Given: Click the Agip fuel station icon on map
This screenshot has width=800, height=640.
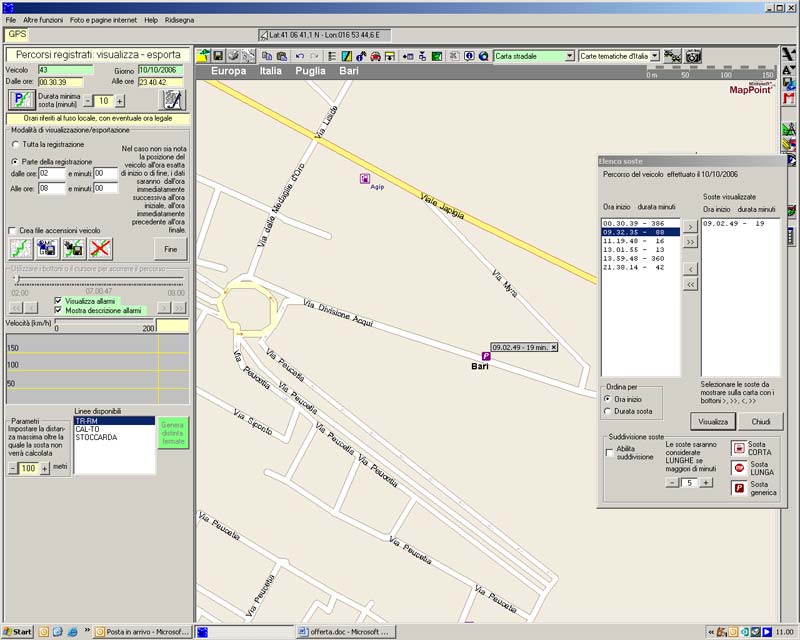Looking at the screenshot, I should (x=364, y=179).
